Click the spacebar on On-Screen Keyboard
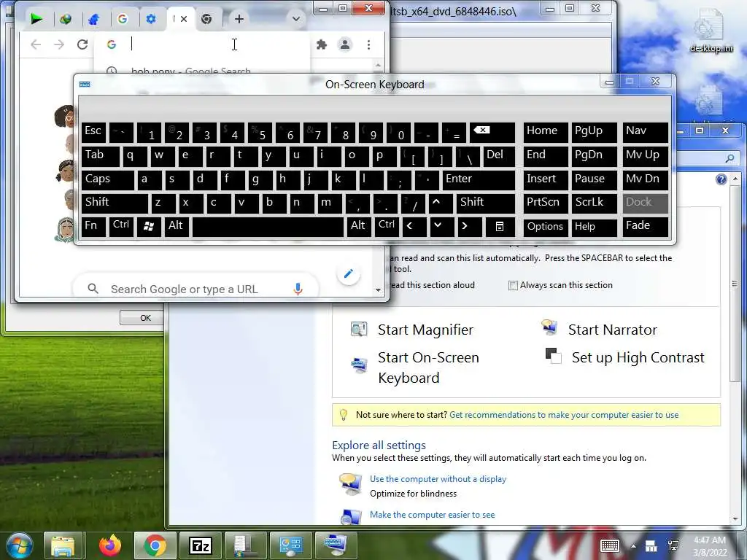This screenshot has height=560, width=747. click(x=268, y=227)
